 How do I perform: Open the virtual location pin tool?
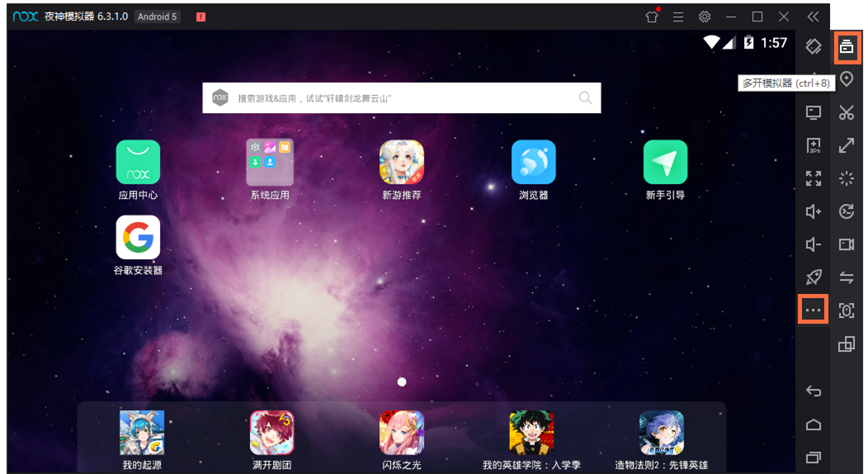click(x=847, y=79)
